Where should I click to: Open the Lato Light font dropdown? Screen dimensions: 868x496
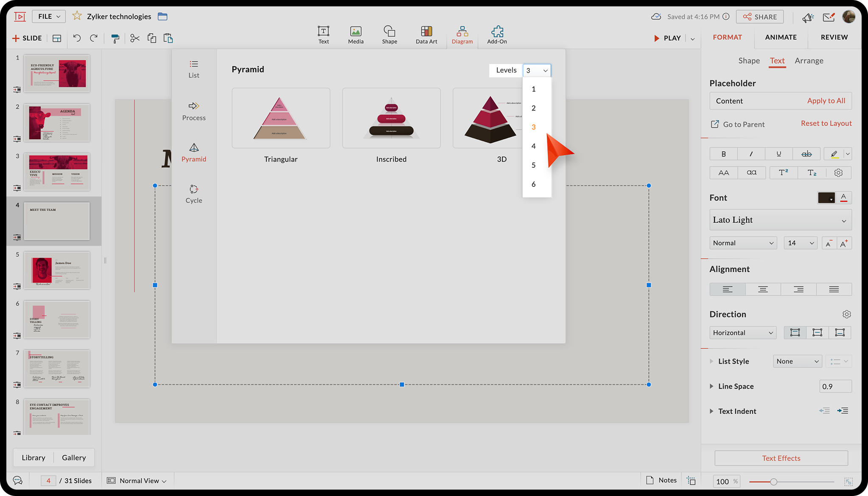[780, 220]
